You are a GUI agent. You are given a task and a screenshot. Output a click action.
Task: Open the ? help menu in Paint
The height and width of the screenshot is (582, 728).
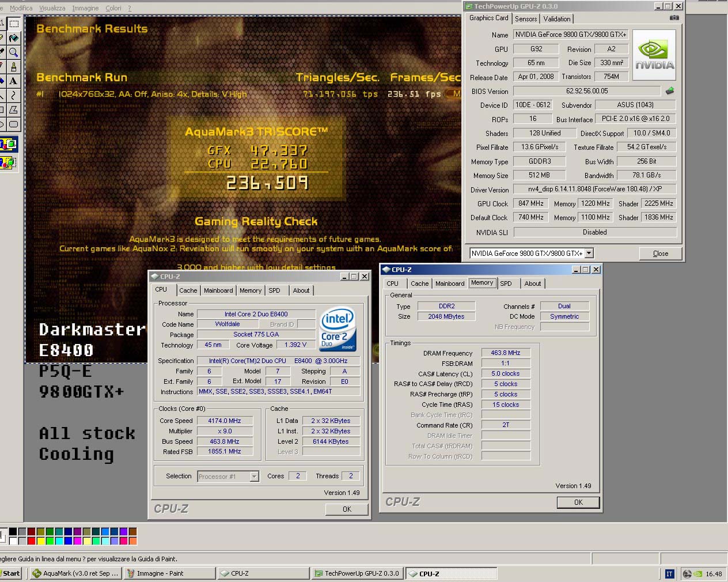coord(129,8)
